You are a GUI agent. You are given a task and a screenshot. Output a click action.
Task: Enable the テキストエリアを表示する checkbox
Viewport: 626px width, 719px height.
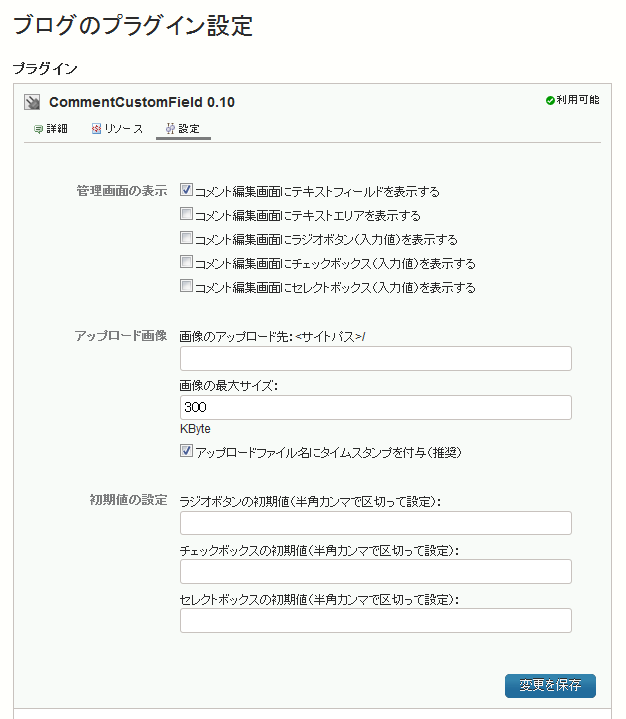click(x=186, y=213)
